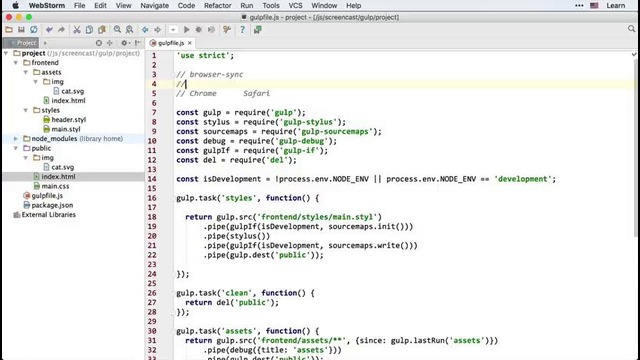Click the Synchronize toolbar icon
Viewport: 640px width, 360px height.
click(x=33, y=30)
